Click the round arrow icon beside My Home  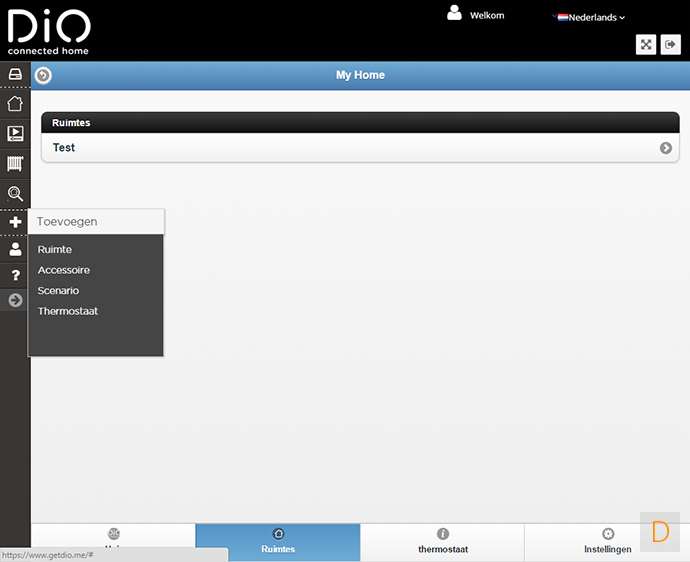(43, 75)
